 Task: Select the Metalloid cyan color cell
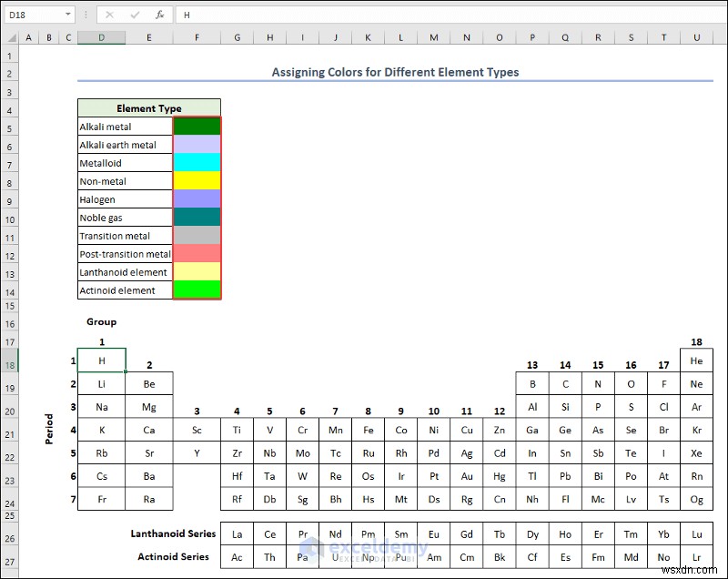[197, 163]
